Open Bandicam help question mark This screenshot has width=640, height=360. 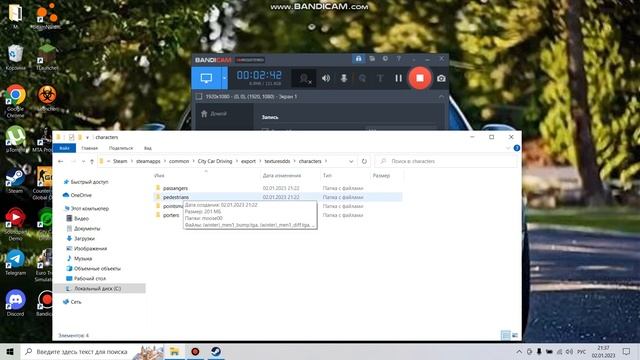tap(399, 59)
